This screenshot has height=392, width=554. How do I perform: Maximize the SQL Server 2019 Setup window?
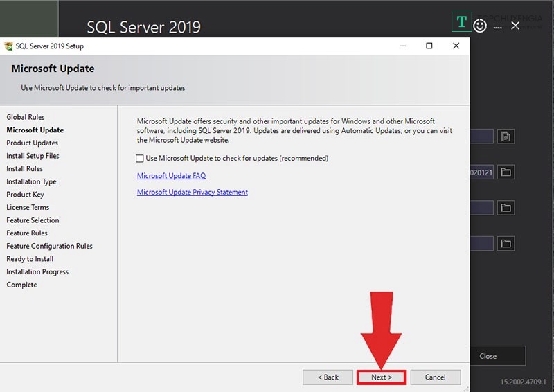pos(429,46)
